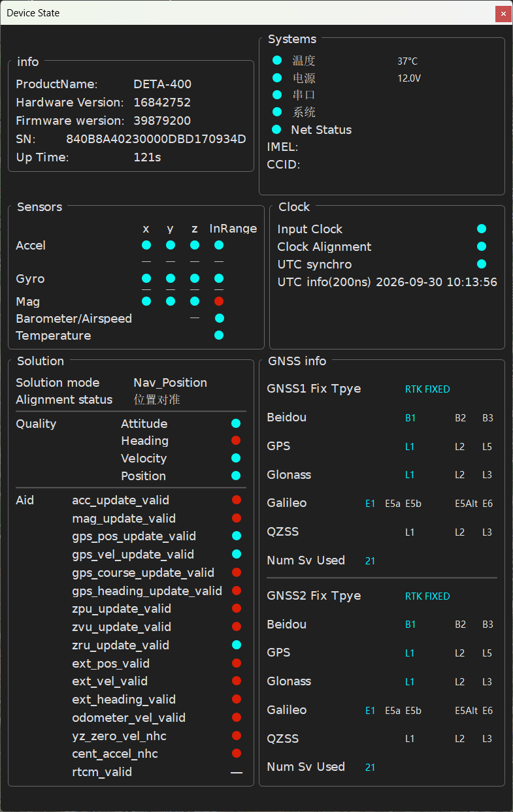Click the cent_accel_nhc indicator dot
Screen dimensions: 513x812
click(237, 753)
